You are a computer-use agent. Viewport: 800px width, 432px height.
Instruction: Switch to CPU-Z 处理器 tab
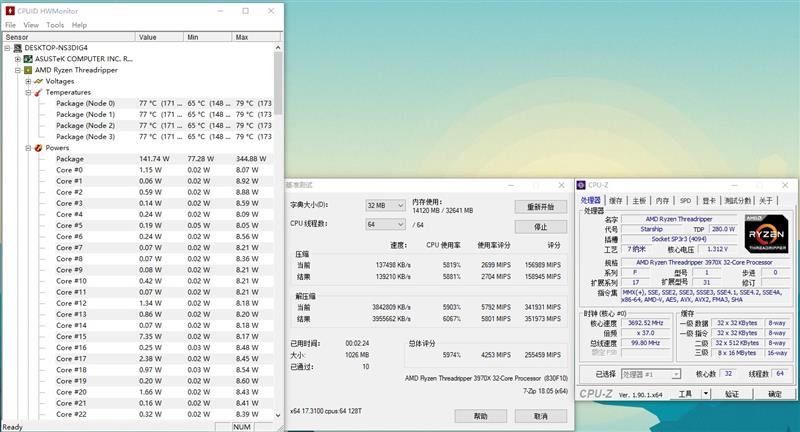(591, 200)
